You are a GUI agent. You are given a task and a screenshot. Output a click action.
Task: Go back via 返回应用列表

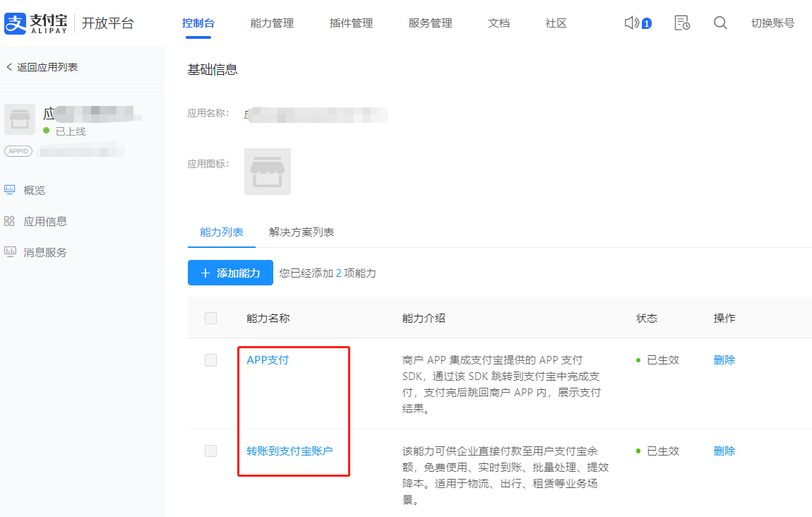coord(47,67)
